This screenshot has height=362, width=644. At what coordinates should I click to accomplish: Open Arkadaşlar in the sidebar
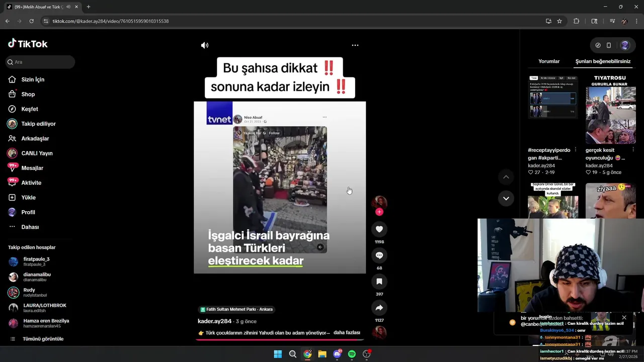pyautogui.click(x=35, y=139)
